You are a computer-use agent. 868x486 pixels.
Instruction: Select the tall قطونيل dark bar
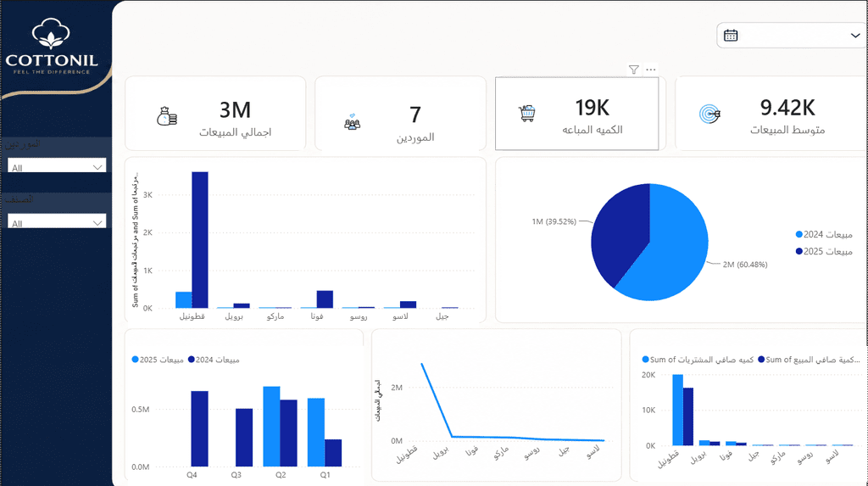pyautogui.click(x=200, y=240)
